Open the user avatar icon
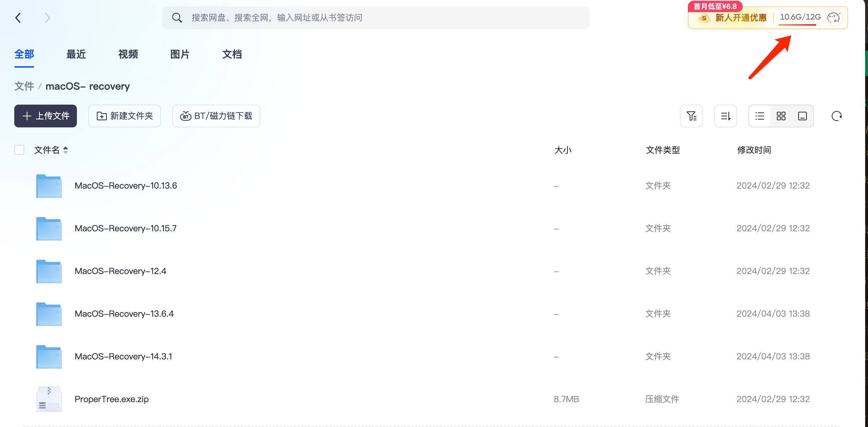 834,18
